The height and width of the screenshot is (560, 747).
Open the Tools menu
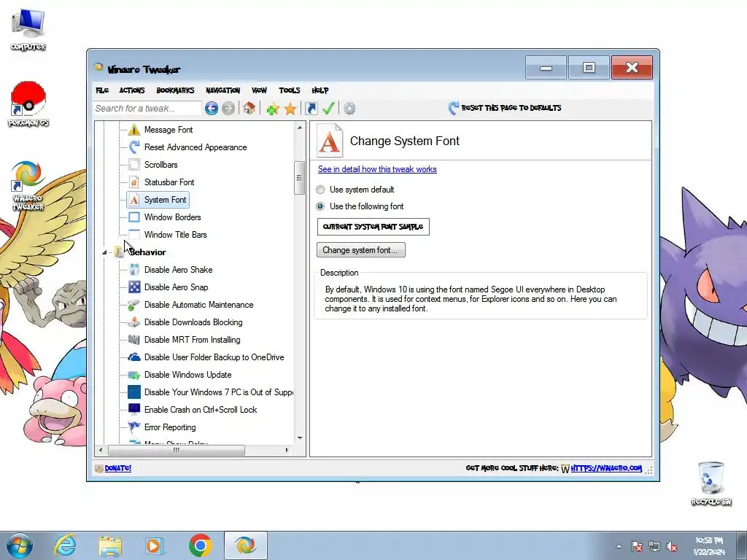[x=290, y=90]
